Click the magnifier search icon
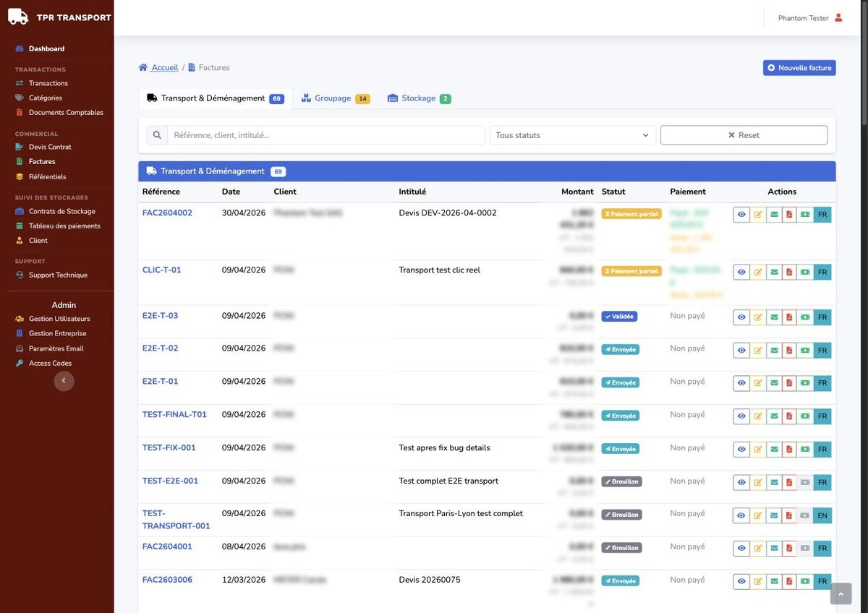This screenshot has width=868, height=613. [x=157, y=135]
